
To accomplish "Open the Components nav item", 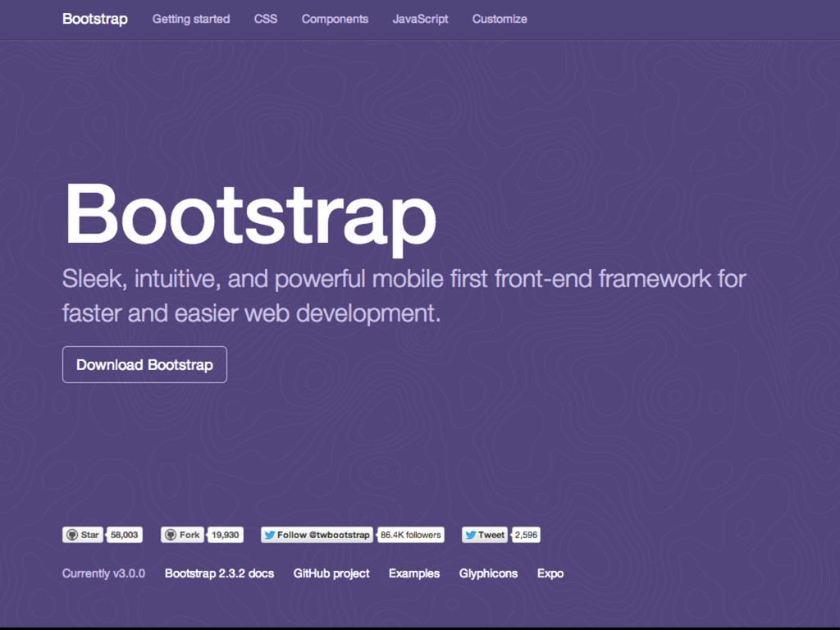I will (x=335, y=19).
